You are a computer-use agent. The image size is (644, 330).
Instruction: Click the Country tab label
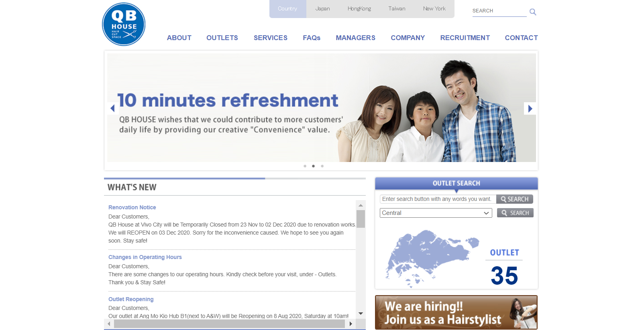pyautogui.click(x=287, y=8)
